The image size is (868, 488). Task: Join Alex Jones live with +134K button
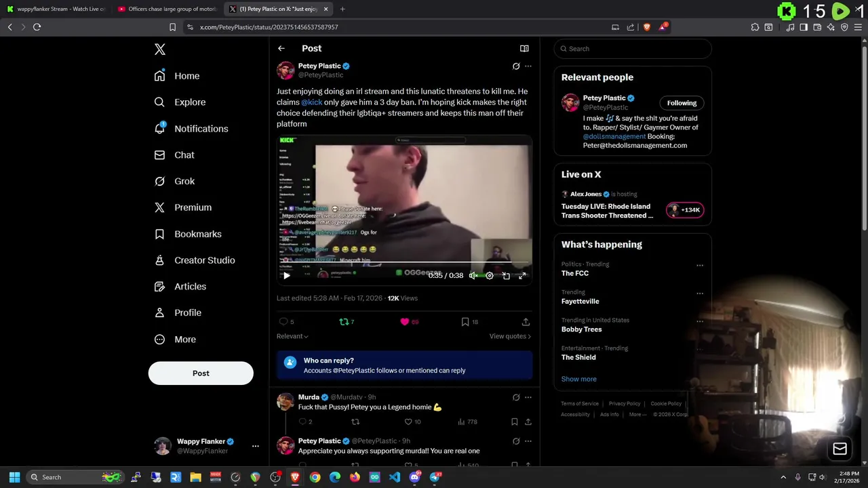[685, 210]
